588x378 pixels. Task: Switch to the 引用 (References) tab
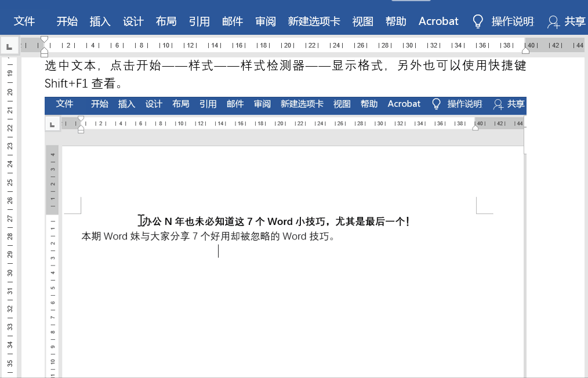(x=199, y=21)
